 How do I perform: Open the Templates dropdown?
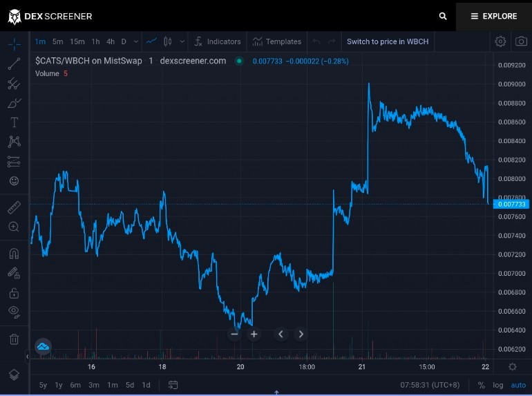point(277,41)
